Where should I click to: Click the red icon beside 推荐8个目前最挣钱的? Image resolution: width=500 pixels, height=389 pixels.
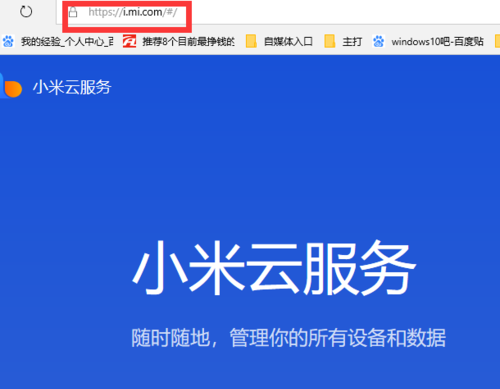click(129, 41)
